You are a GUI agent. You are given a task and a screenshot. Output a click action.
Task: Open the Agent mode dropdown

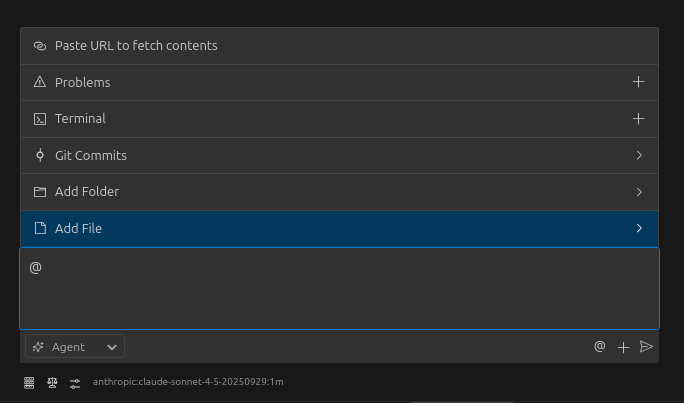coord(75,347)
